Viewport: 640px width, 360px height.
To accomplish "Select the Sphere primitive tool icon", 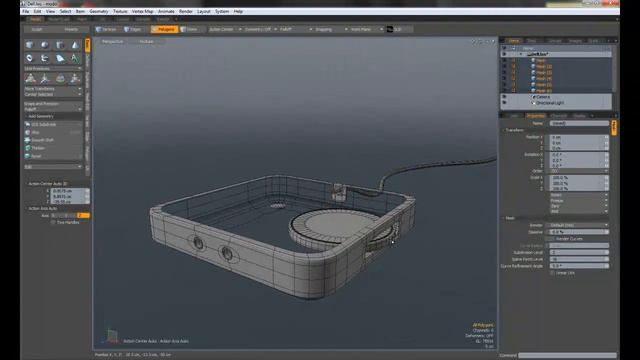I will tap(44, 45).
